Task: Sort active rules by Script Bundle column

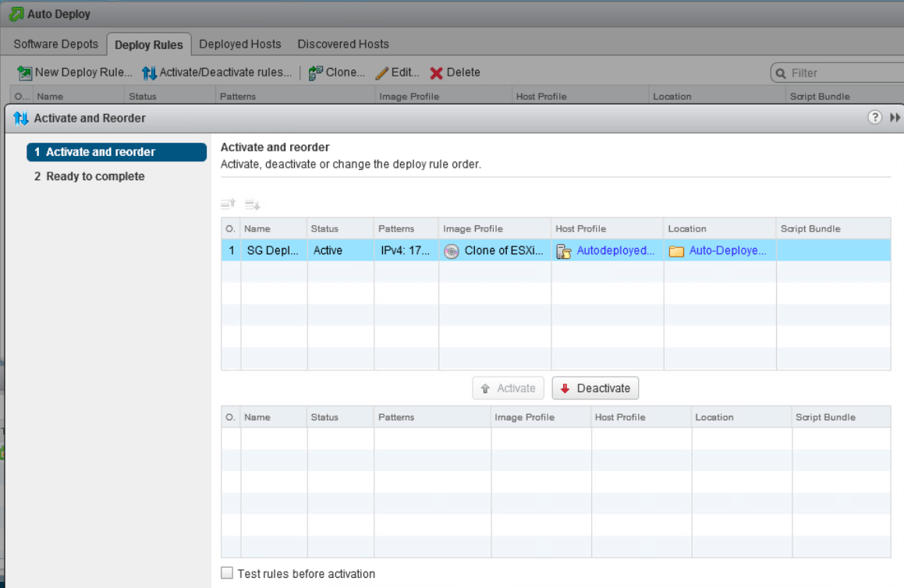Action: (x=833, y=228)
